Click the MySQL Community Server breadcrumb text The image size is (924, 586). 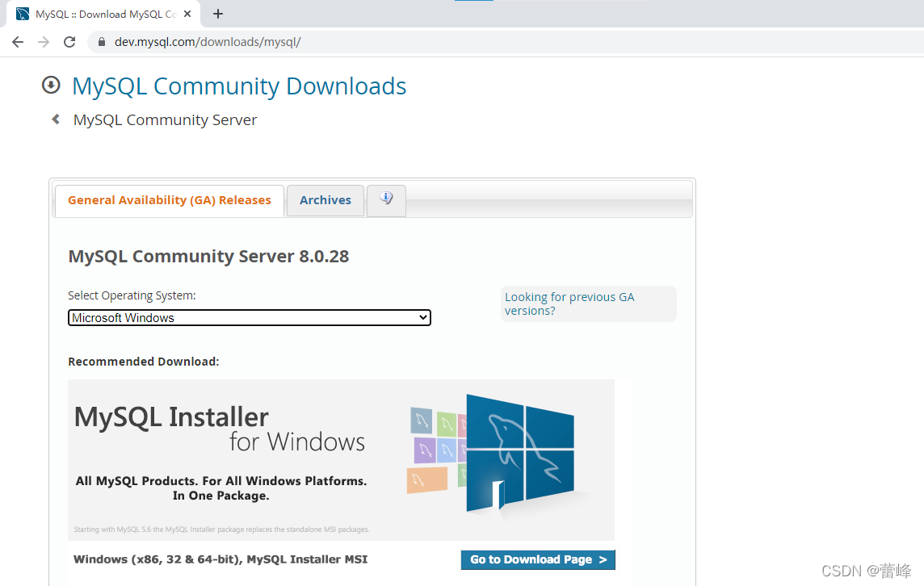pyautogui.click(x=165, y=120)
